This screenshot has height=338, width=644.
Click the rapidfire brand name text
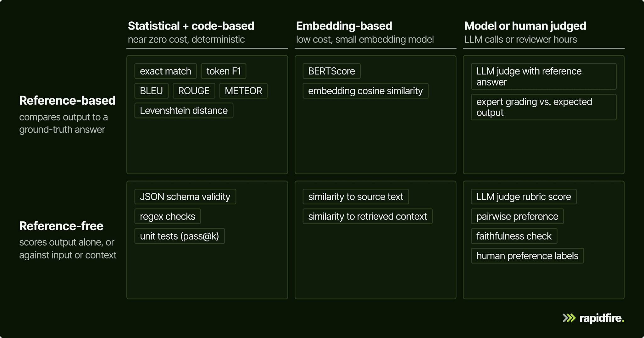click(x=602, y=318)
